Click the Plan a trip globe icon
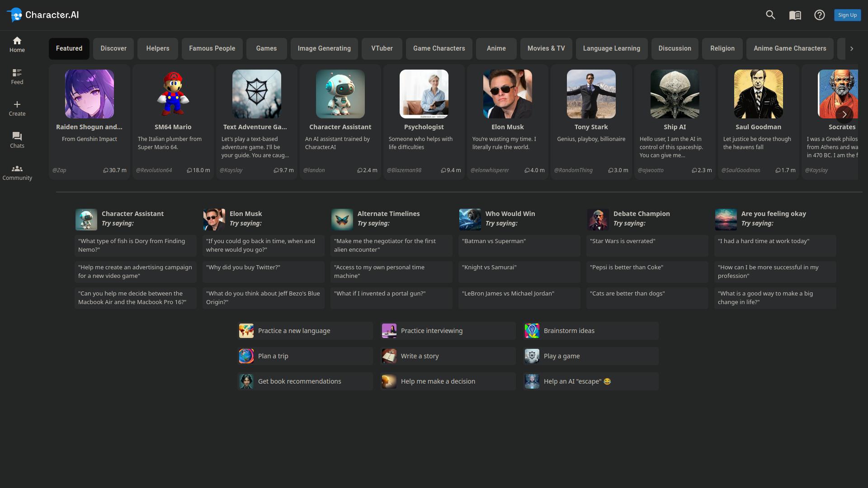Screen dimensions: 868x488 tap(246, 356)
